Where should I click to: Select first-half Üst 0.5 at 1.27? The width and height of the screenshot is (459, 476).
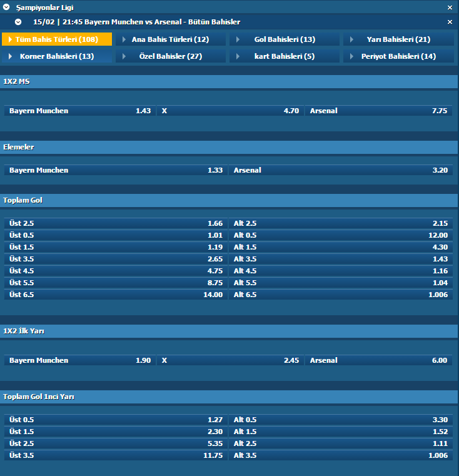(x=116, y=420)
